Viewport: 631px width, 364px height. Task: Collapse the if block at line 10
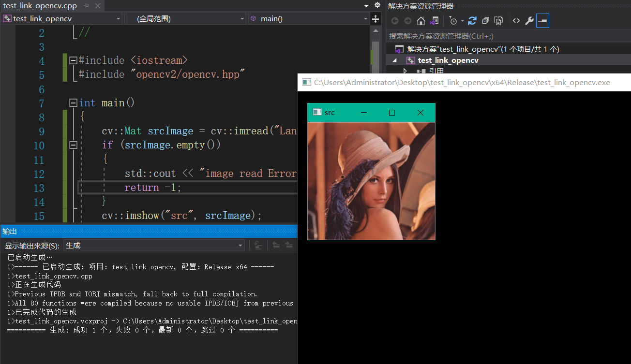coord(73,145)
